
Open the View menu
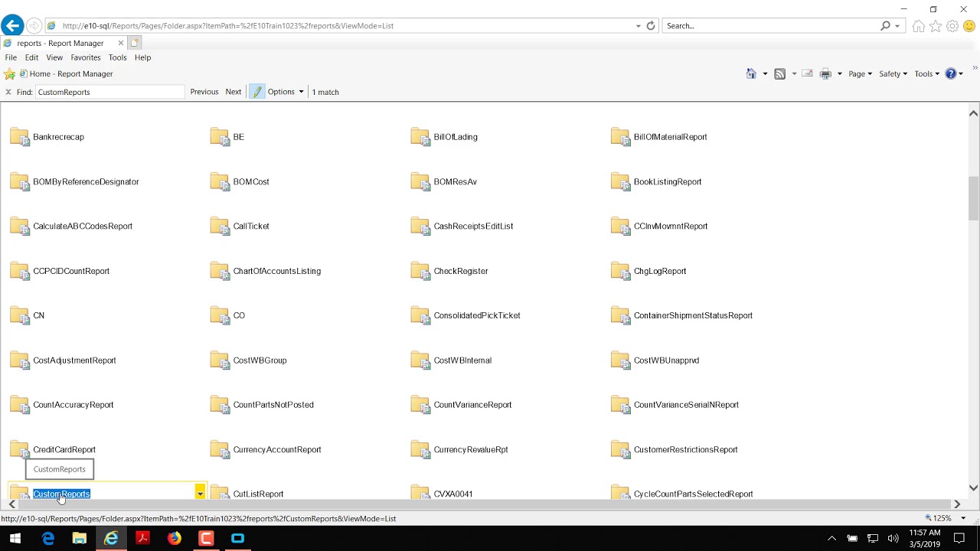pyautogui.click(x=54, y=57)
